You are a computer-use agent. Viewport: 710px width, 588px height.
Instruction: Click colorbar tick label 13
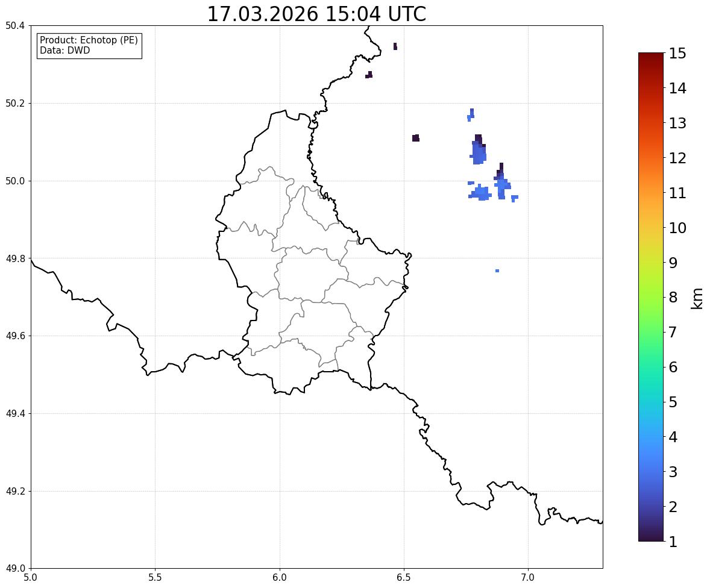click(x=677, y=123)
